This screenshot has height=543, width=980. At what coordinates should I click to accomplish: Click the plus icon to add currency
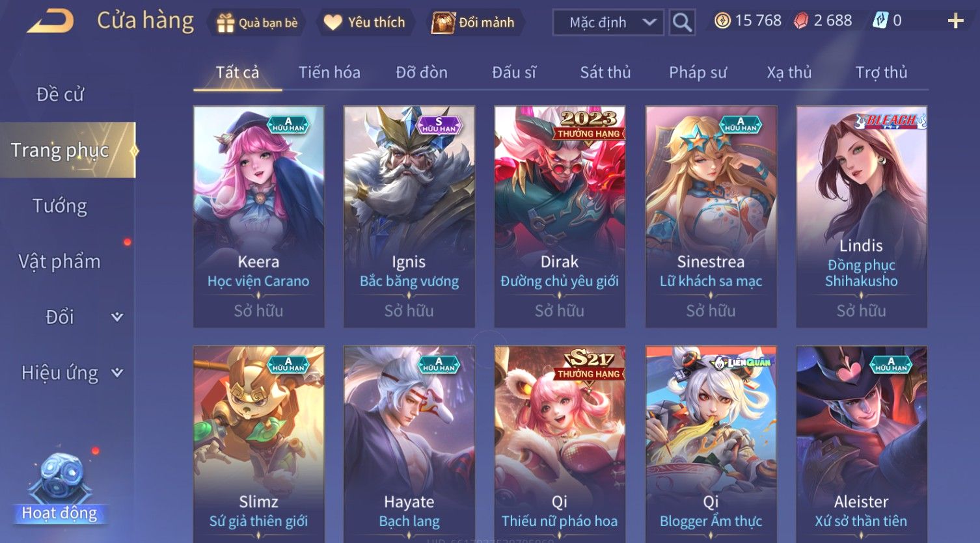click(955, 21)
